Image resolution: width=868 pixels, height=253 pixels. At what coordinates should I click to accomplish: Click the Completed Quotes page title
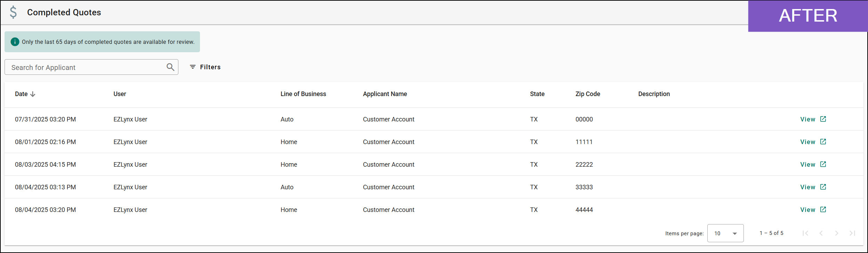64,12
